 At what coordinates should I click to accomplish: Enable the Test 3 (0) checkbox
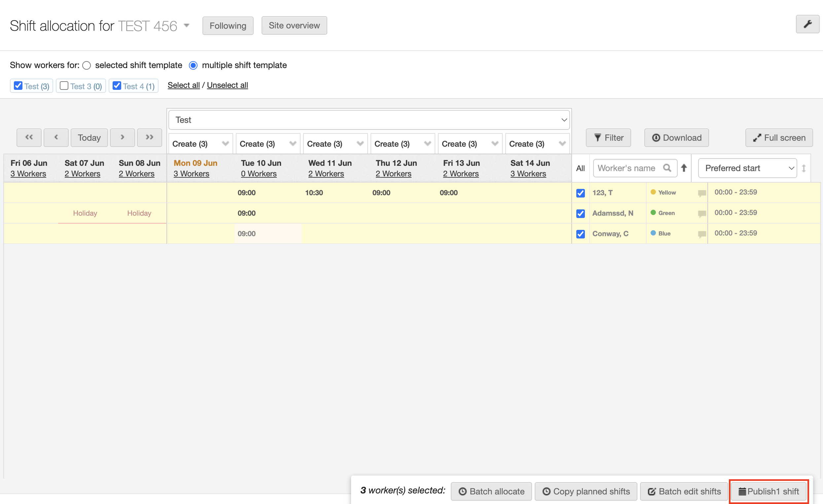point(64,86)
